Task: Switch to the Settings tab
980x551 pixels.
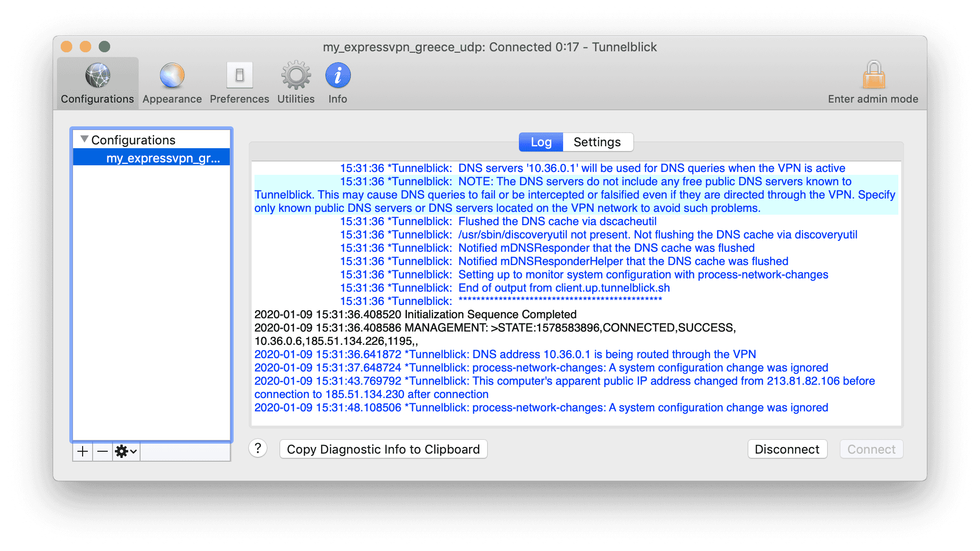Action: (597, 142)
